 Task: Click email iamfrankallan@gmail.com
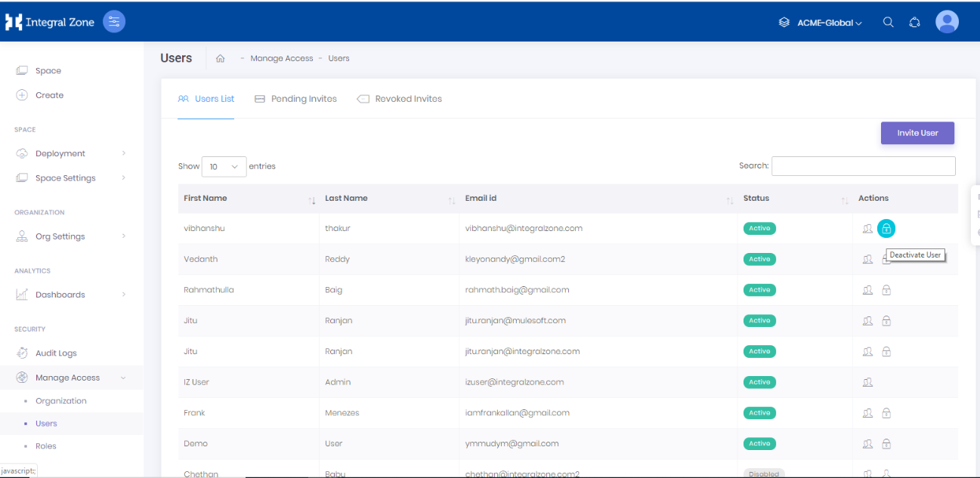click(x=518, y=413)
